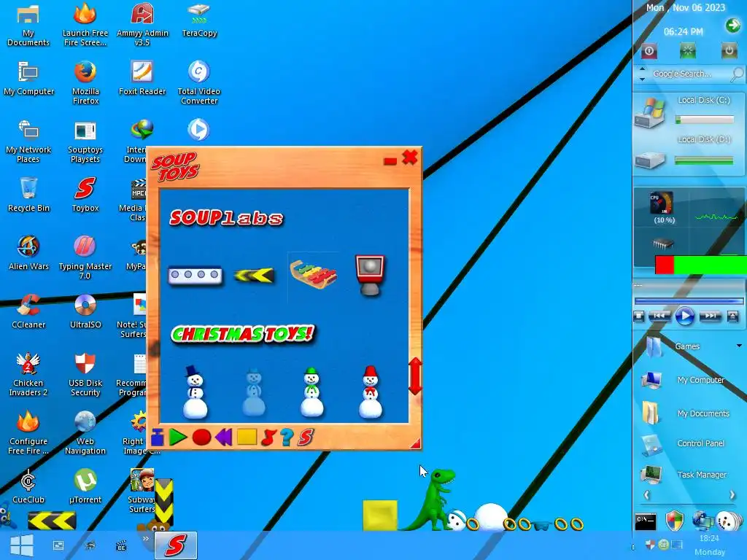The width and height of the screenshot is (747, 560).
Task: Open Windows Start button
Action: point(21,545)
